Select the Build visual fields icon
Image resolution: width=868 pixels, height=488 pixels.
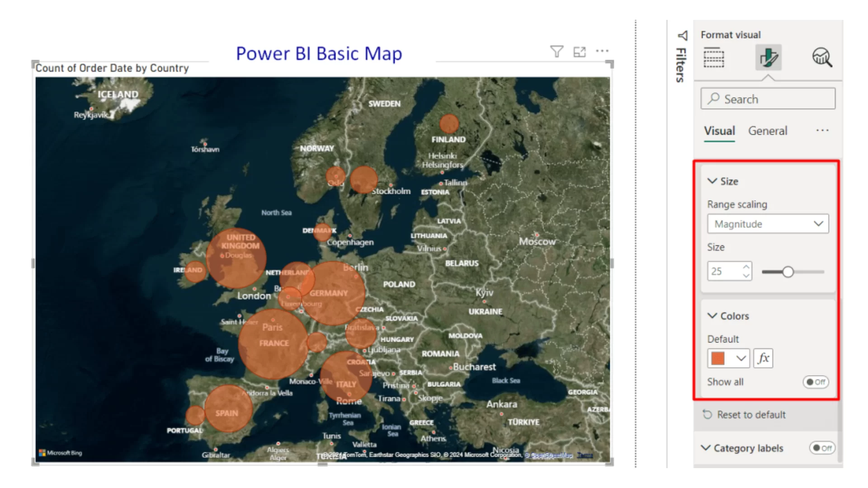coord(714,58)
